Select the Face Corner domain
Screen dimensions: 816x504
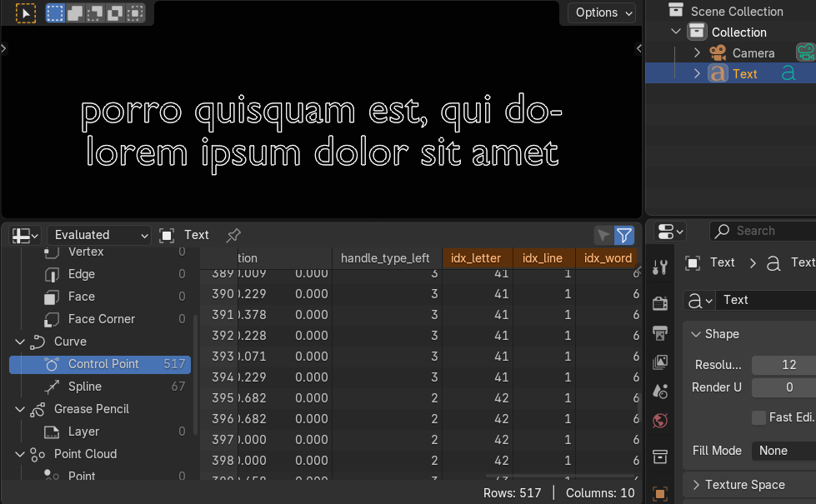coord(101,319)
